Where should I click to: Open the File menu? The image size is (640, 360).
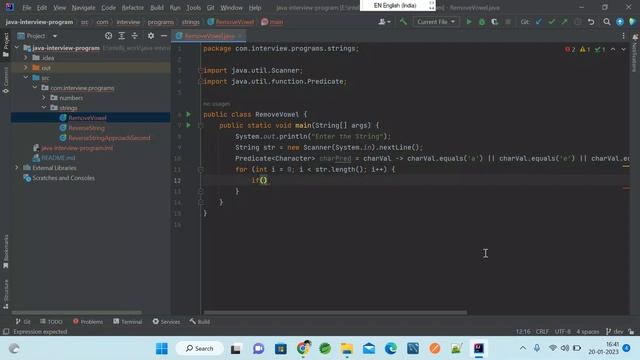27,8
